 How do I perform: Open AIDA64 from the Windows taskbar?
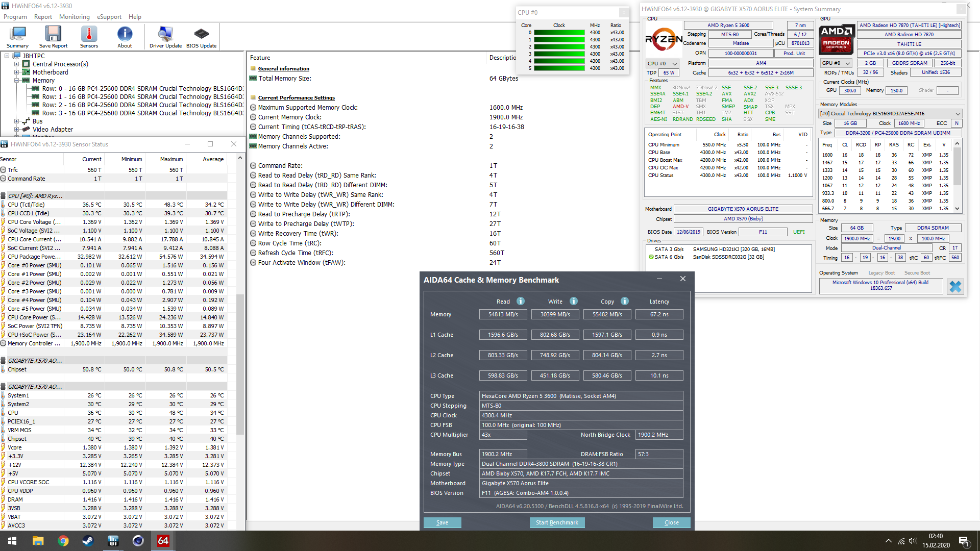pyautogui.click(x=163, y=541)
